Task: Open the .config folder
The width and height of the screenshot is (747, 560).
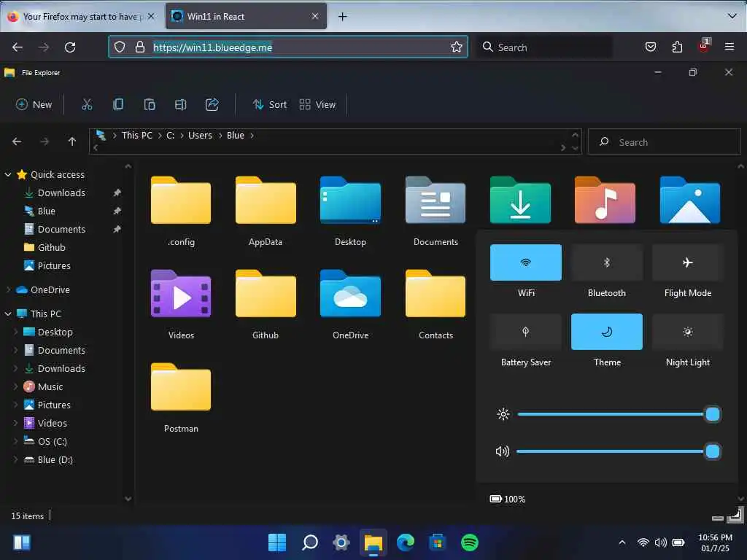Action: [x=181, y=200]
